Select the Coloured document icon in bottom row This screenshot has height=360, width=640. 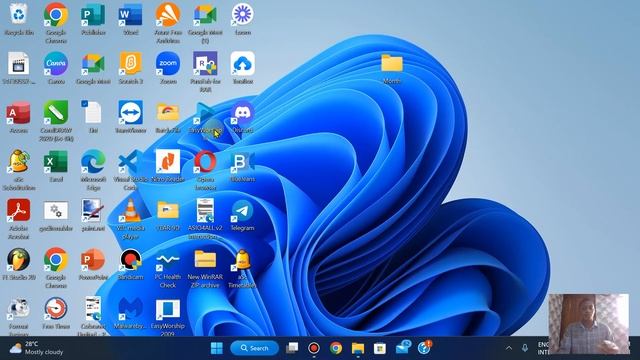click(93, 316)
